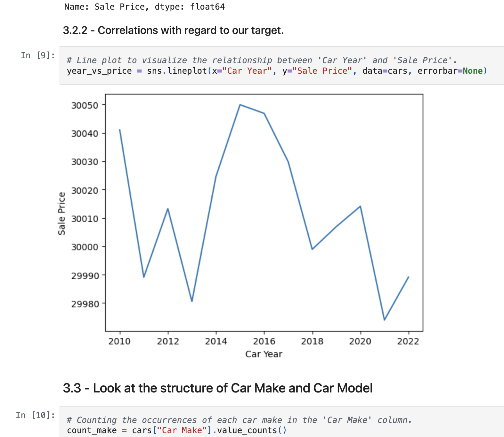Click the sns.lineplot code line
This screenshot has height=437, width=504.
point(277,71)
